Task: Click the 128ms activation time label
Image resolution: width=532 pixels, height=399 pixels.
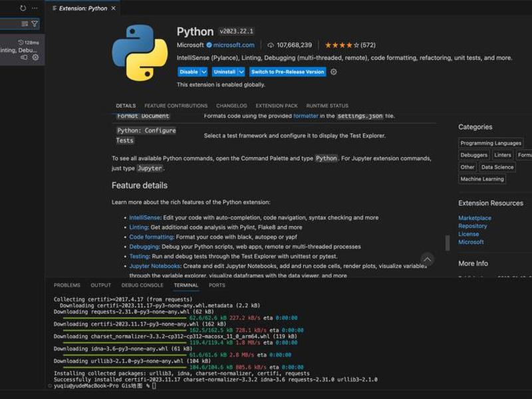Action: point(29,43)
